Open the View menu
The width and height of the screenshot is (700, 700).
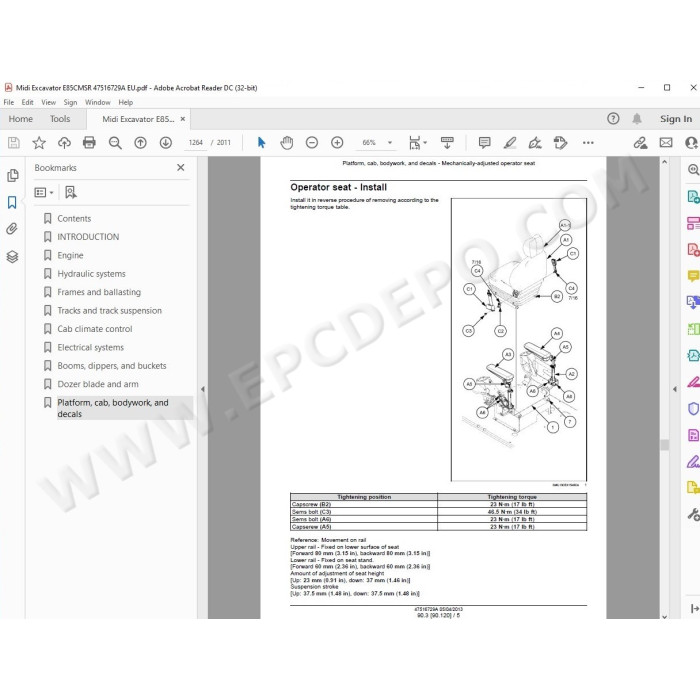48,102
